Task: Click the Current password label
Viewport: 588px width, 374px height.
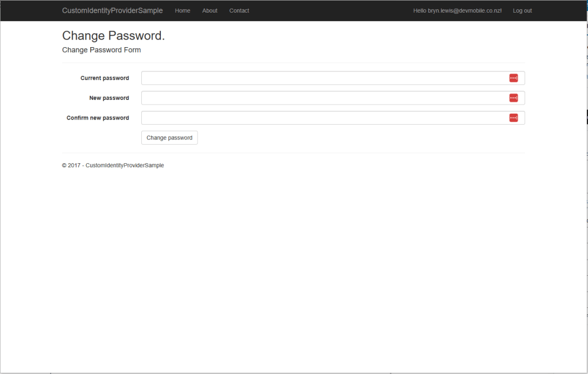Action: 105,78
